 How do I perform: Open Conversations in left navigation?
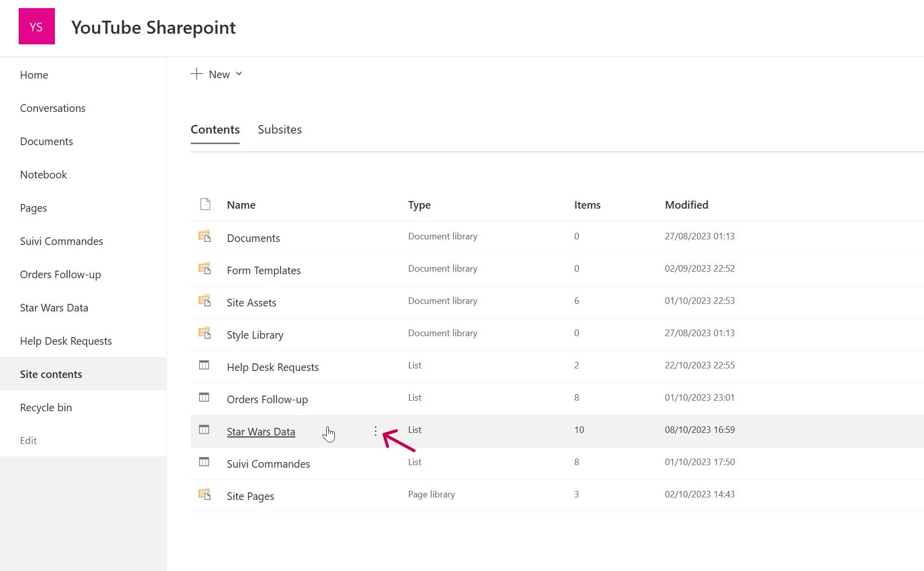pos(52,108)
